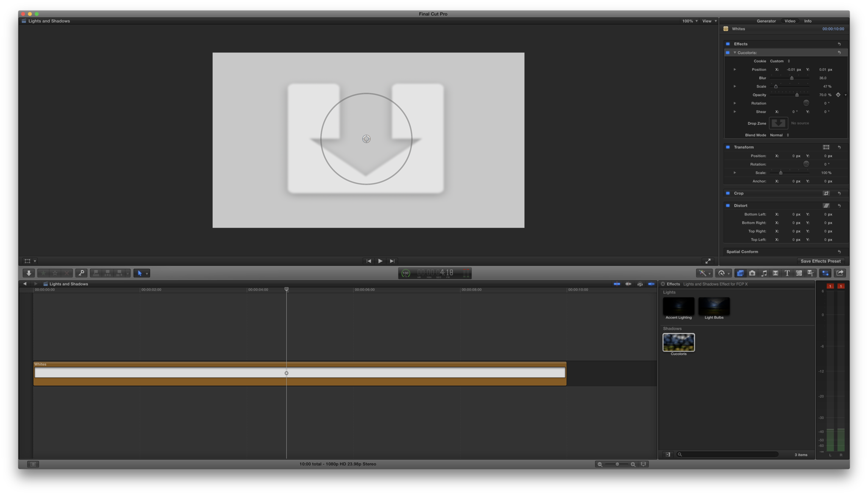Open the Keyword Editor key icon

(81, 273)
